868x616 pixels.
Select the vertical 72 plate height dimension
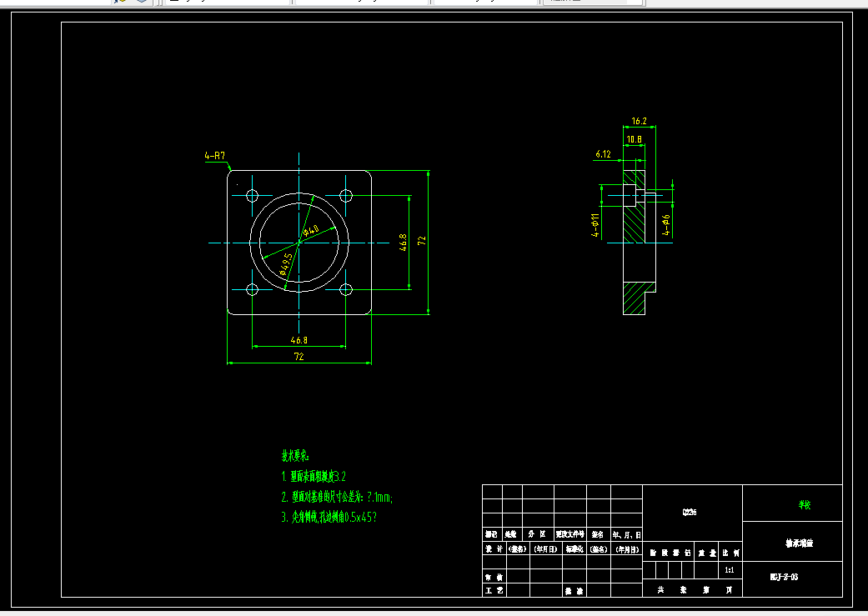(422, 241)
